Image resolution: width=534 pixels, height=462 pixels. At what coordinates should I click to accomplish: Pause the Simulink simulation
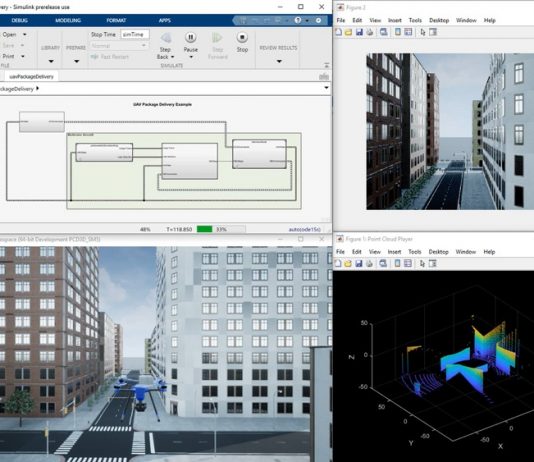190,37
